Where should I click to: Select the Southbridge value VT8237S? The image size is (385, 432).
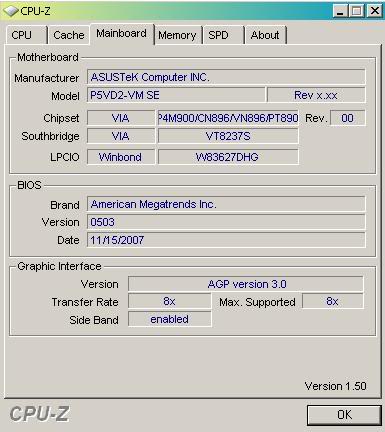[x=228, y=136]
